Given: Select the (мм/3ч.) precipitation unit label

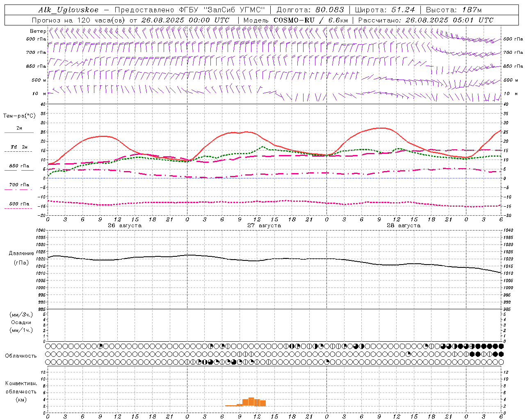Looking at the screenshot, I should pyautogui.click(x=21, y=315).
